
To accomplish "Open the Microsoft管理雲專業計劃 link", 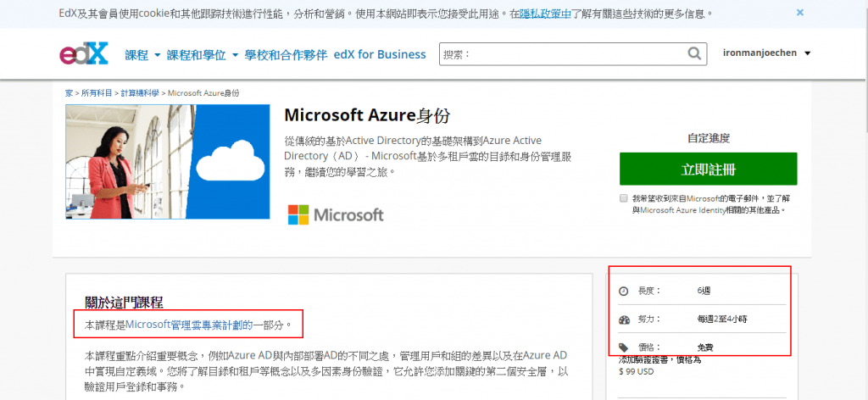I will [189, 325].
